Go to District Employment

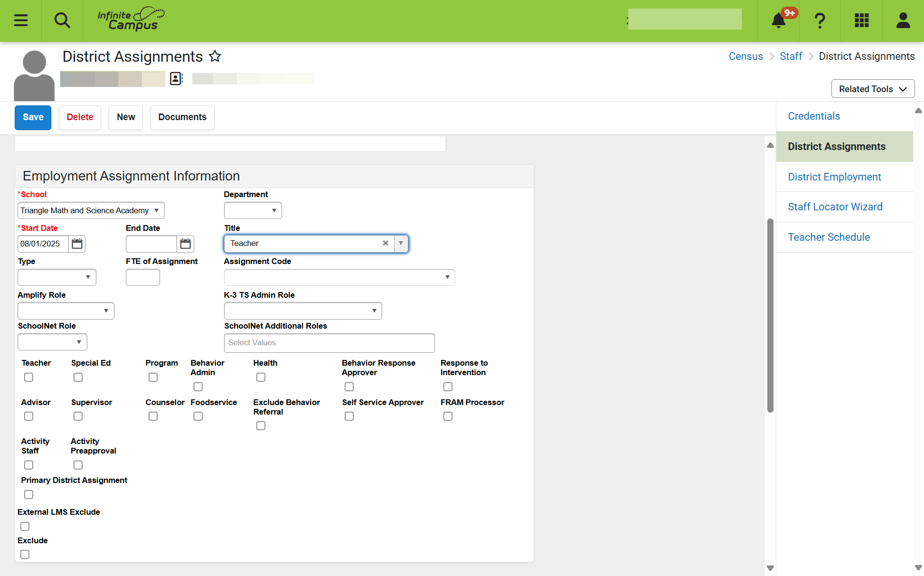tap(834, 177)
